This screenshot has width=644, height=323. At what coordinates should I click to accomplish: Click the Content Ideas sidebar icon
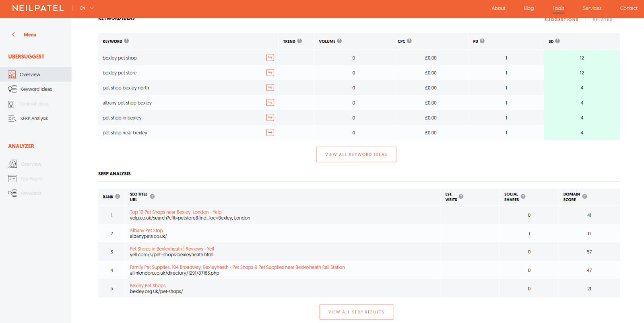(x=12, y=104)
